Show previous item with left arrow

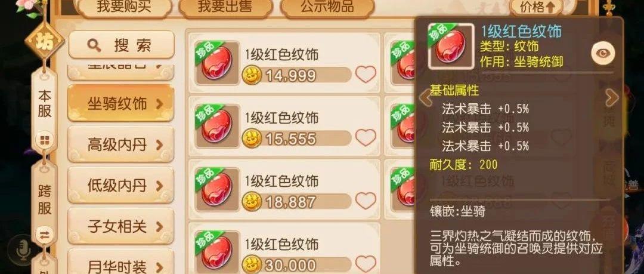426,98
